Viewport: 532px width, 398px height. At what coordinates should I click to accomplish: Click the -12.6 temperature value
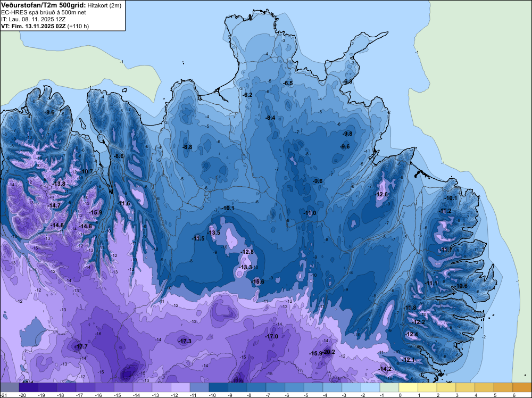coord(381,194)
